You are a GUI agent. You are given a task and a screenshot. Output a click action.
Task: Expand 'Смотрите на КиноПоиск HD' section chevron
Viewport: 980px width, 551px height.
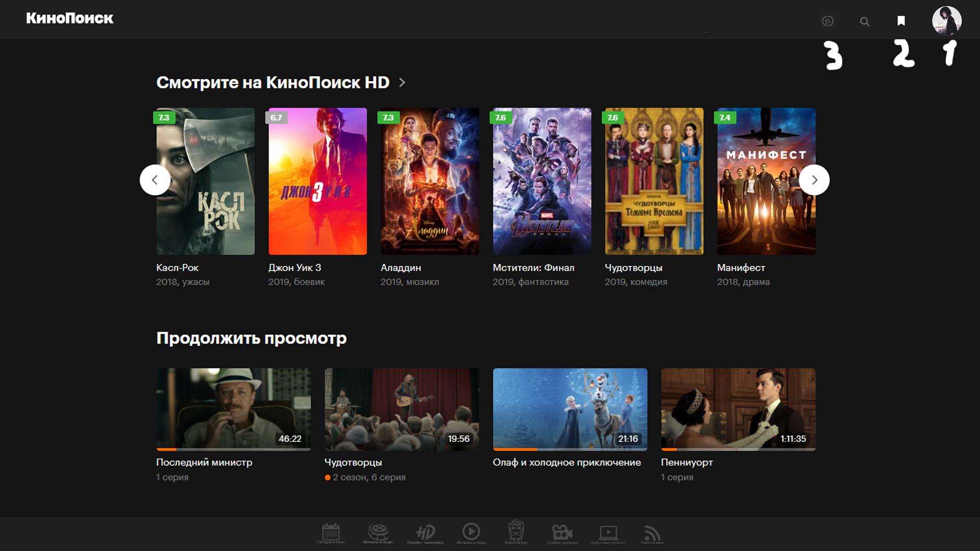[x=402, y=82]
